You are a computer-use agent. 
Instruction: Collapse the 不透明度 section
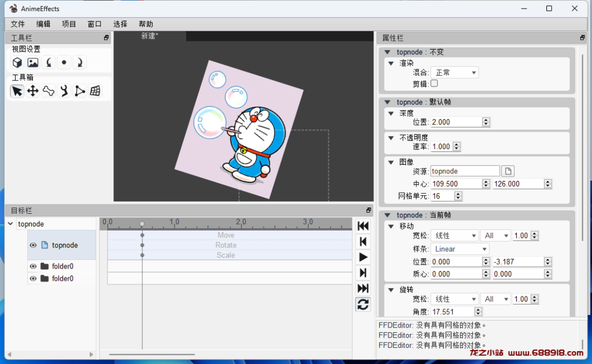click(391, 138)
